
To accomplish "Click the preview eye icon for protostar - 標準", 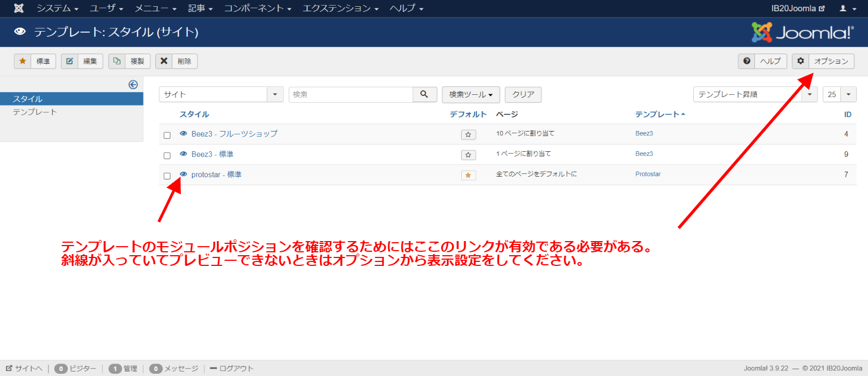I will [183, 174].
